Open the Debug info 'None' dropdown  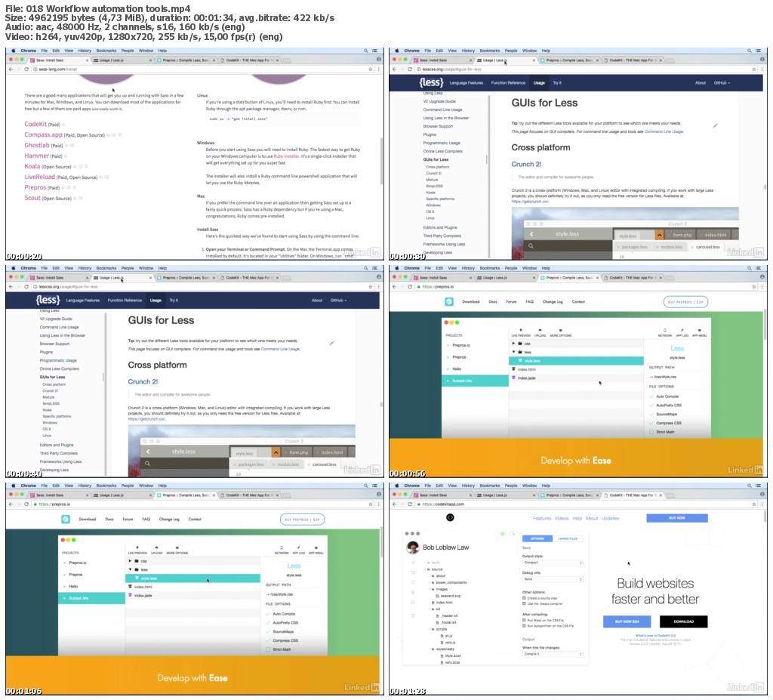[553, 579]
